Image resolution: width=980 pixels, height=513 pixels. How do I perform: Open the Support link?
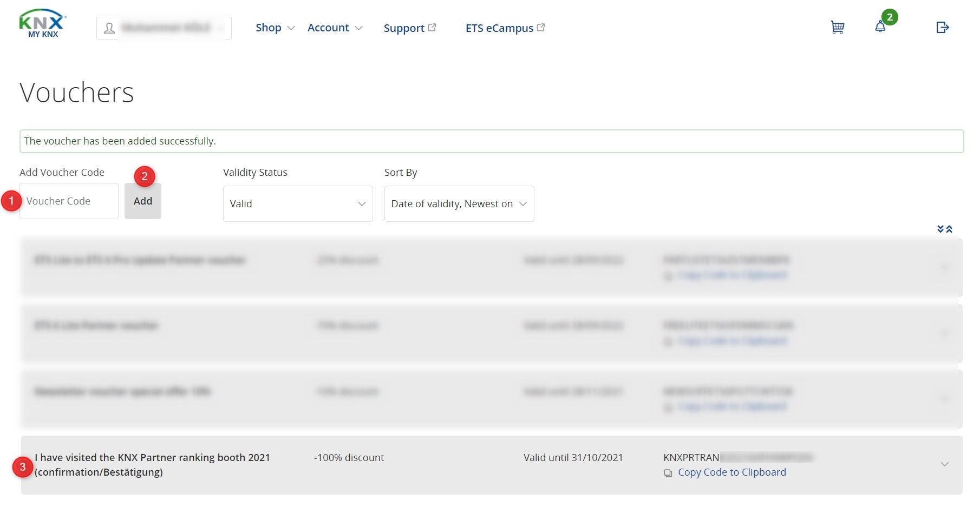pyautogui.click(x=410, y=28)
